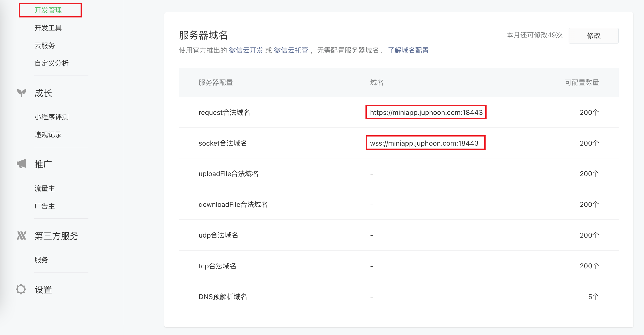Click the 服务器域名 page title

pos(203,35)
